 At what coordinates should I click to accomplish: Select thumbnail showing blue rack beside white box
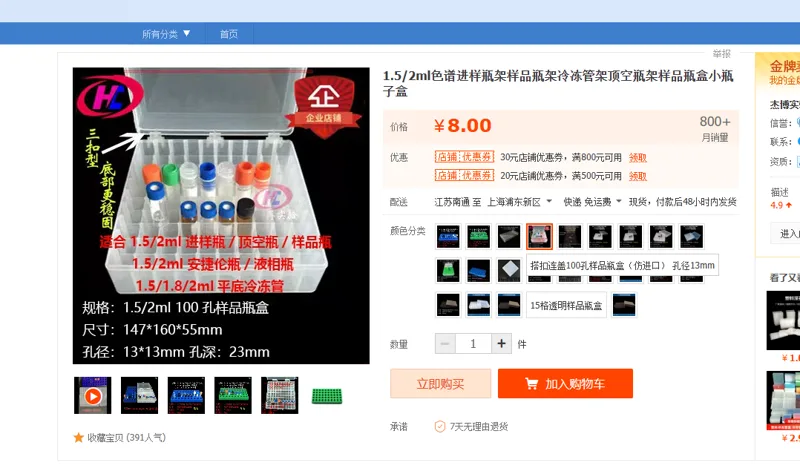(139, 395)
